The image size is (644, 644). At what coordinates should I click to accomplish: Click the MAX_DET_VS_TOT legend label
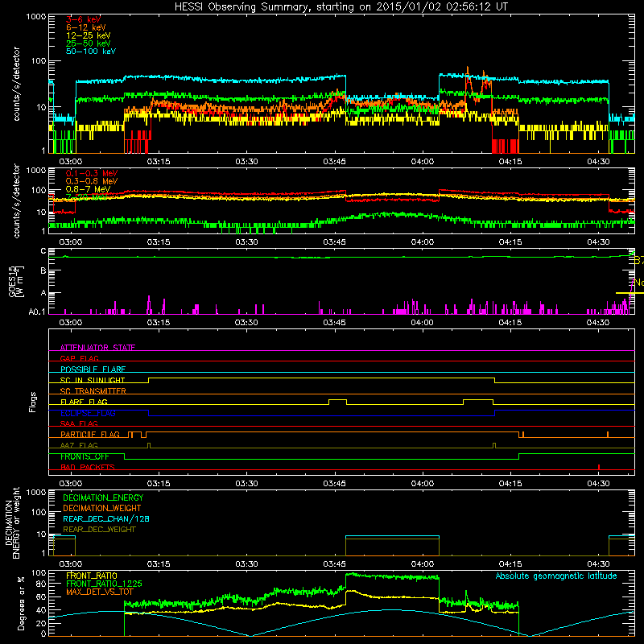100,592
